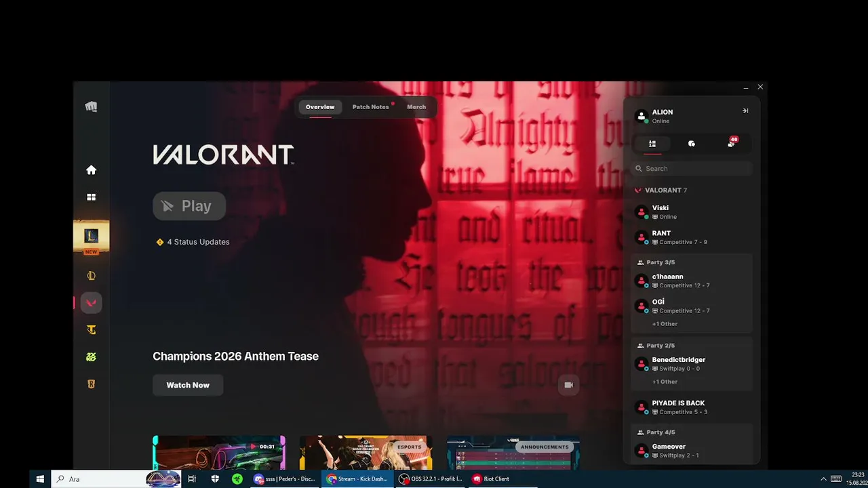Minimize the Riot Client window
868x488 pixels.
click(x=746, y=87)
